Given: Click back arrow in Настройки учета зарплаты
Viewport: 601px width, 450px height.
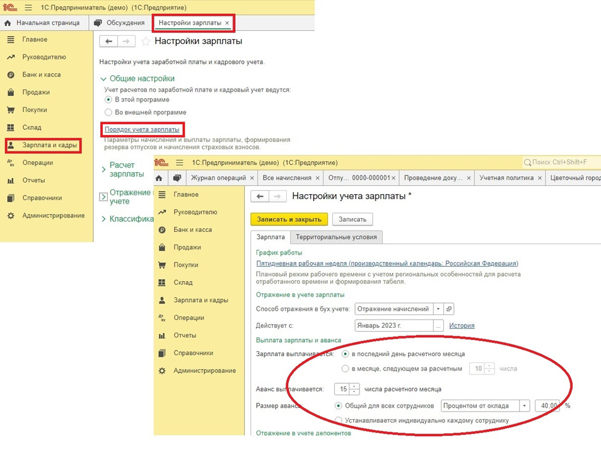Looking at the screenshot, I should [x=260, y=196].
